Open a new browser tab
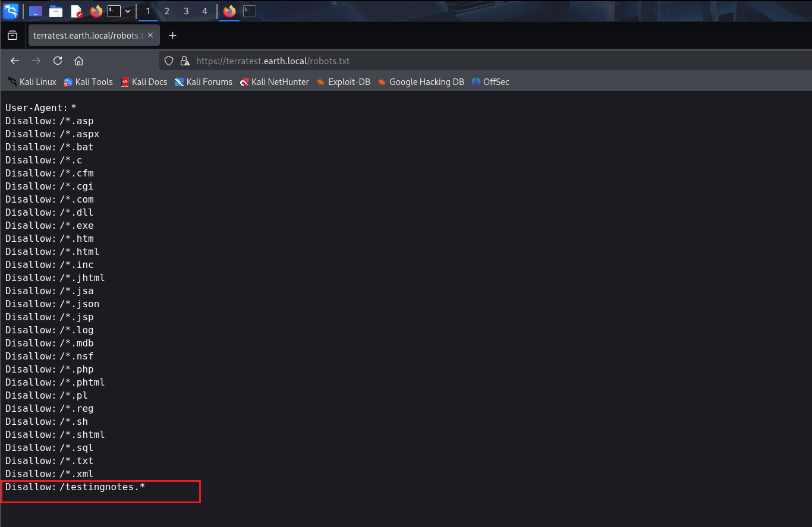This screenshot has width=812, height=527. point(172,36)
